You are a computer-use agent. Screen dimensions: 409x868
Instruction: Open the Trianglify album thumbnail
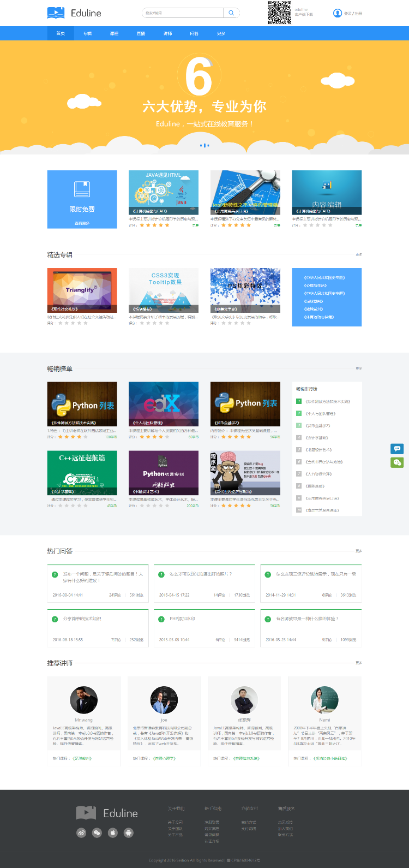click(82, 290)
